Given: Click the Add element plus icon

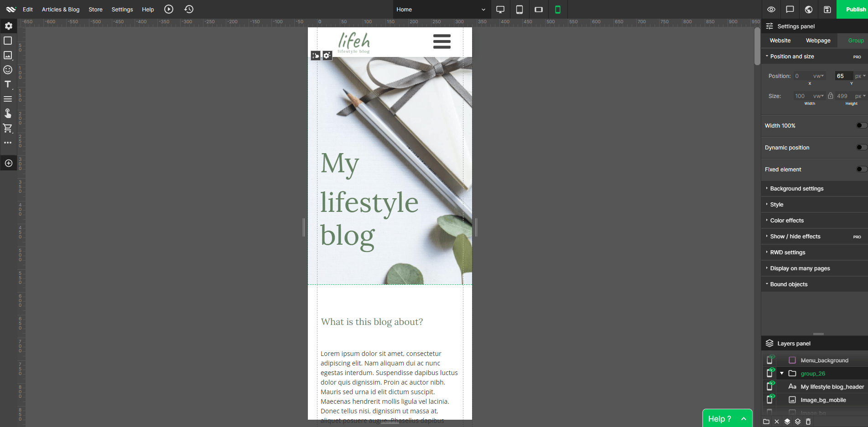Looking at the screenshot, I should point(8,163).
